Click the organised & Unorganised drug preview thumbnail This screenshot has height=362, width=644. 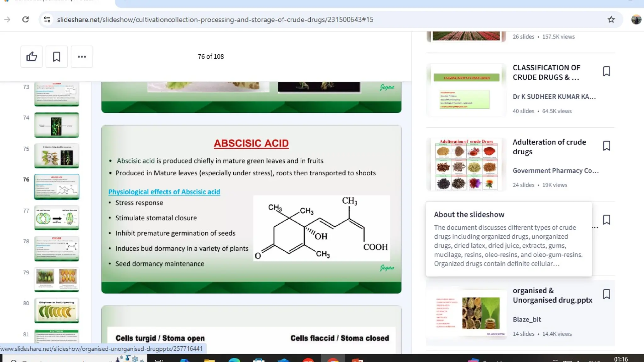[466, 313]
